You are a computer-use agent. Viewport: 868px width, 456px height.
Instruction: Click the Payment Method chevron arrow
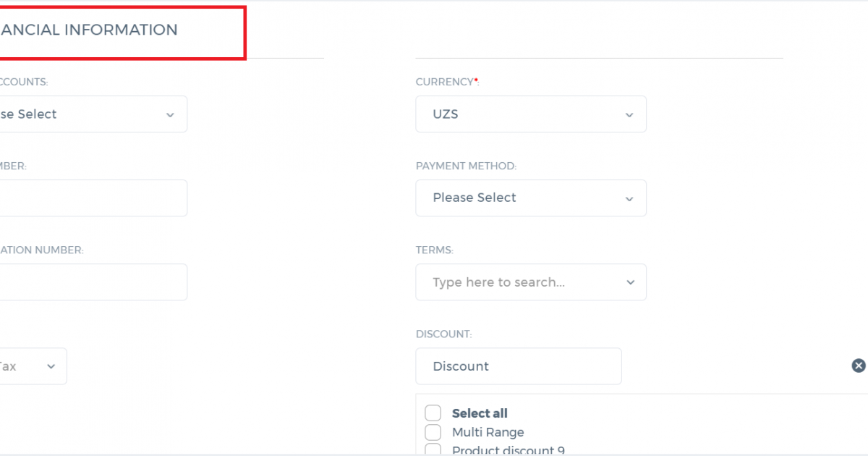pos(629,199)
